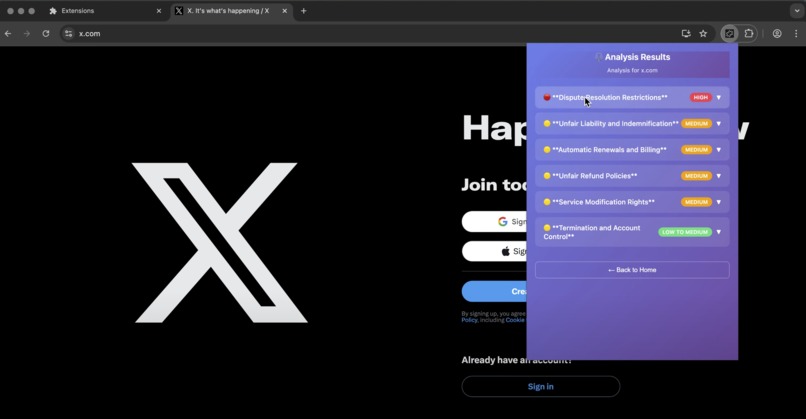
Task: Go back with the browser back arrow
Action: (x=8, y=33)
